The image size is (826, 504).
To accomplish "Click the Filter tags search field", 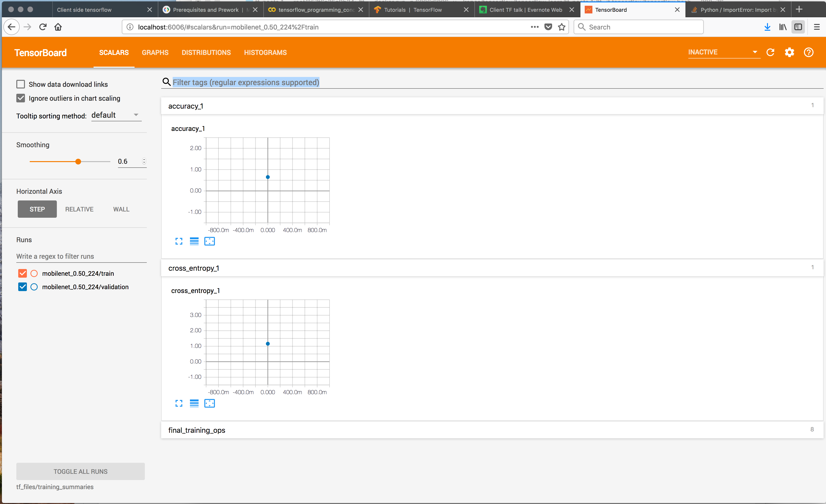I will (x=246, y=82).
